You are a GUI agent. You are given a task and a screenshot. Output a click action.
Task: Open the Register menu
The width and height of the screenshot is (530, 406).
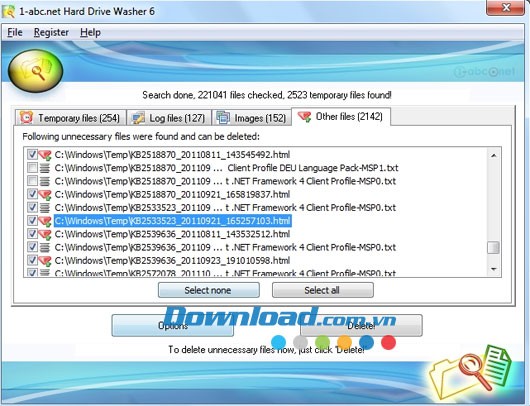coord(51,32)
